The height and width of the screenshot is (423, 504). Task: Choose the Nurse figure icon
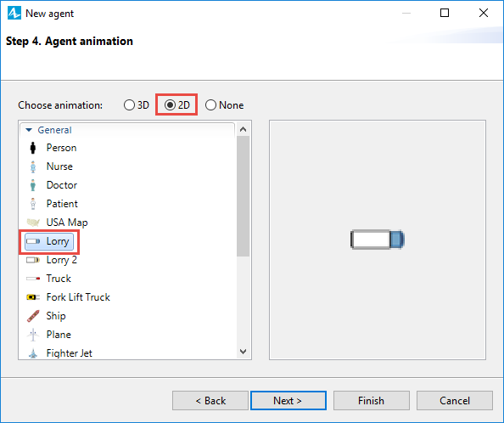(33, 166)
